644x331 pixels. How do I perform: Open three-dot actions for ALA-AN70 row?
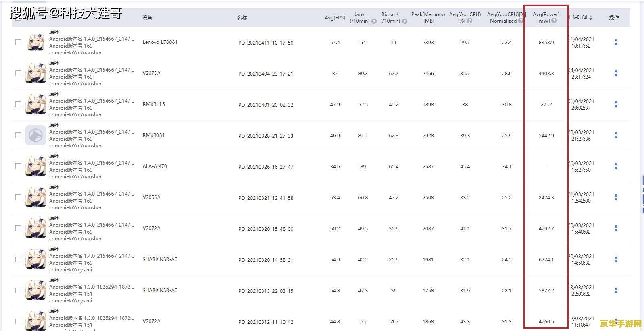pos(615,166)
